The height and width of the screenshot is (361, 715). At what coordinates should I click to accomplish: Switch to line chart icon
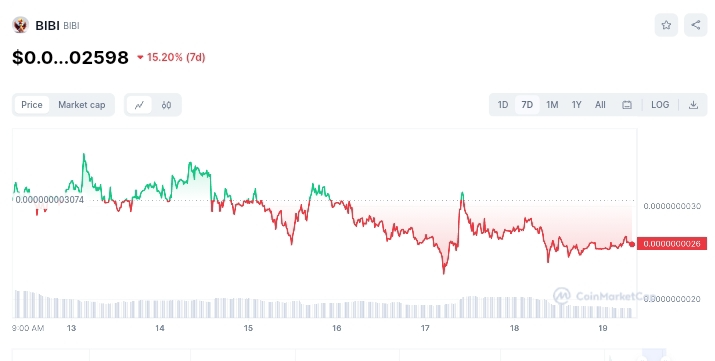point(139,105)
